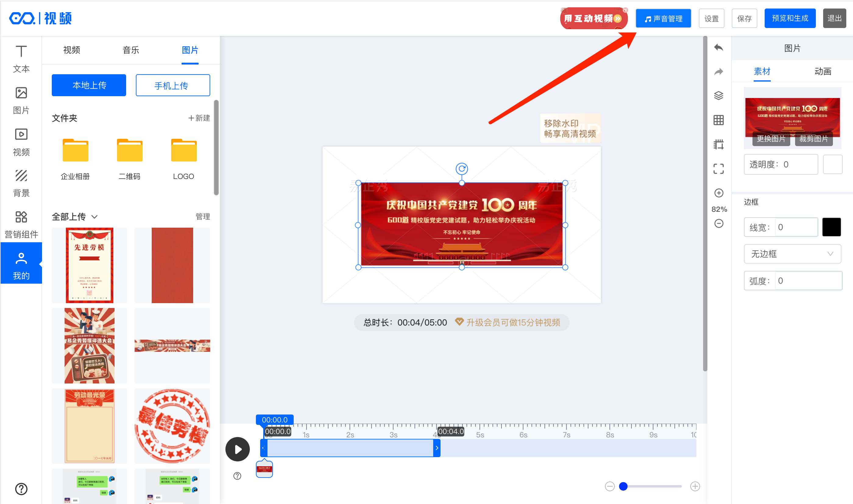Image resolution: width=853 pixels, height=504 pixels.
Task: Click the file panel vertical scrollbar
Action: pyautogui.click(x=215, y=147)
